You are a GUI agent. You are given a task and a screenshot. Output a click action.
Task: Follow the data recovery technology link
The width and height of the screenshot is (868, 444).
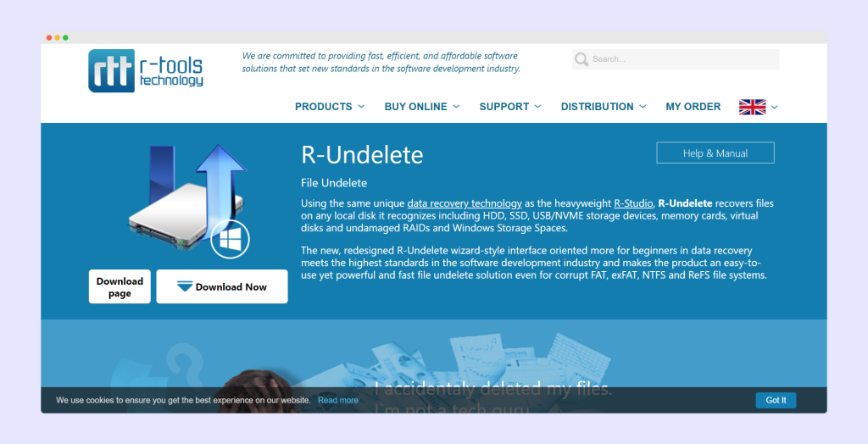click(465, 203)
